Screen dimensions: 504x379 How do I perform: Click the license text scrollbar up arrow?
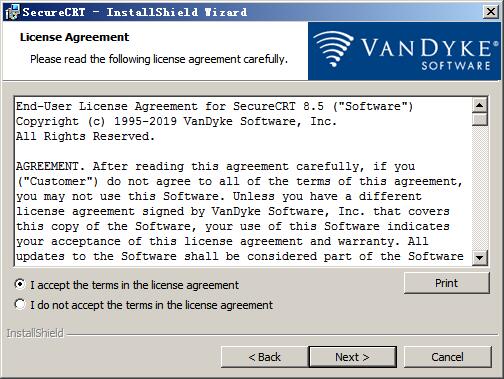coord(480,106)
